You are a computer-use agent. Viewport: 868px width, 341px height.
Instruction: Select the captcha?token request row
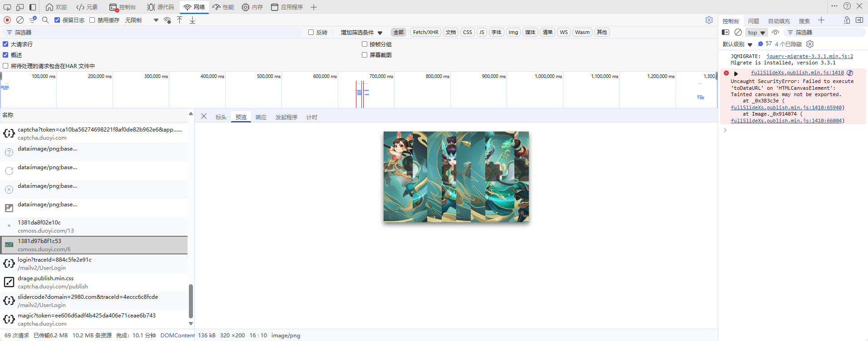(94, 133)
